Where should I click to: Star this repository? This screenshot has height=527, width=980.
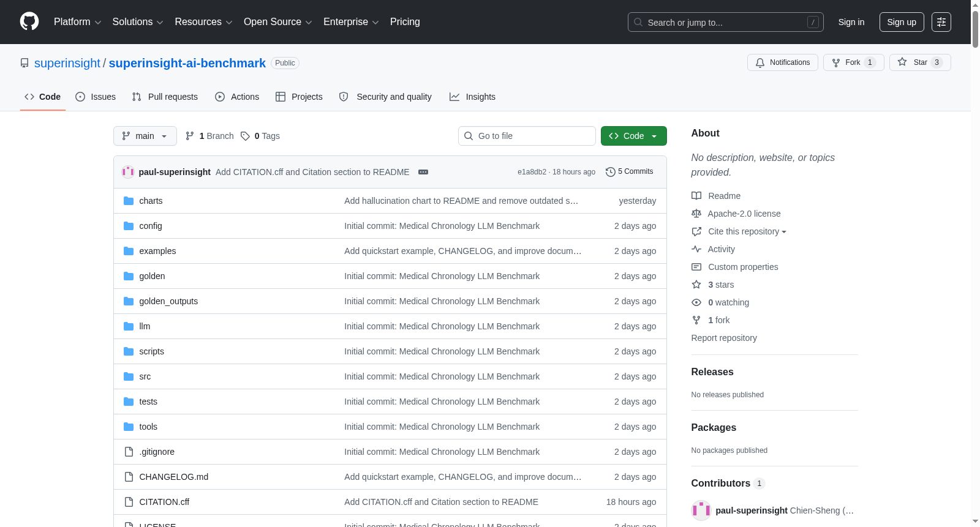click(919, 62)
